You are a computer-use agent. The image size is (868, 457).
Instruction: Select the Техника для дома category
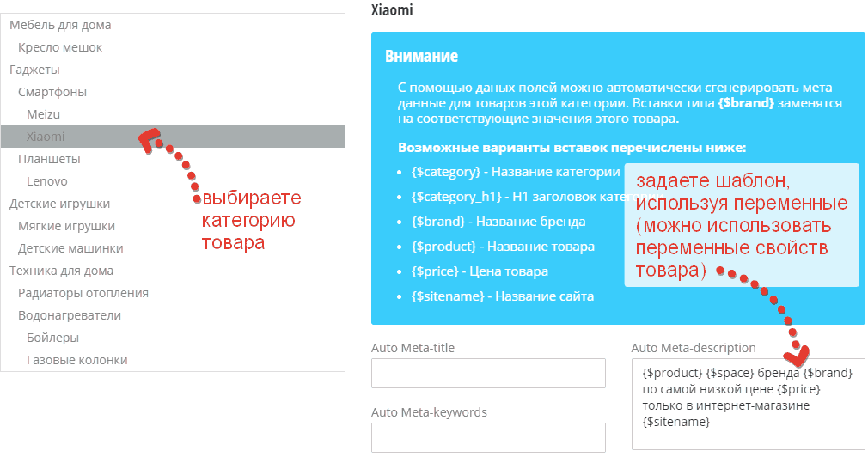click(x=61, y=271)
